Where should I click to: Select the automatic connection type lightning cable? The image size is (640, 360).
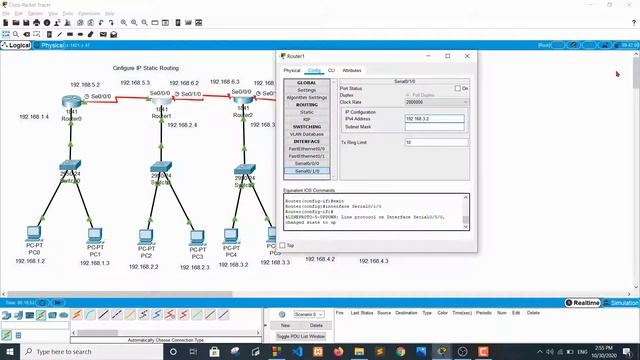77,315
